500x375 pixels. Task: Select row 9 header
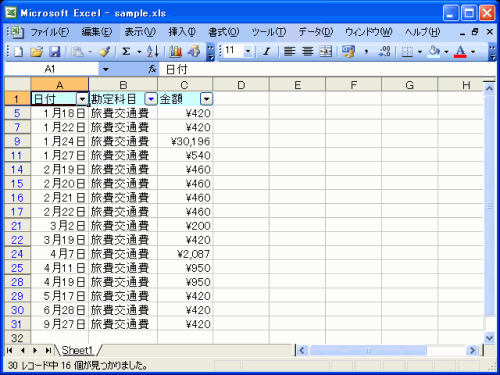pyautogui.click(x=17, y=141)
